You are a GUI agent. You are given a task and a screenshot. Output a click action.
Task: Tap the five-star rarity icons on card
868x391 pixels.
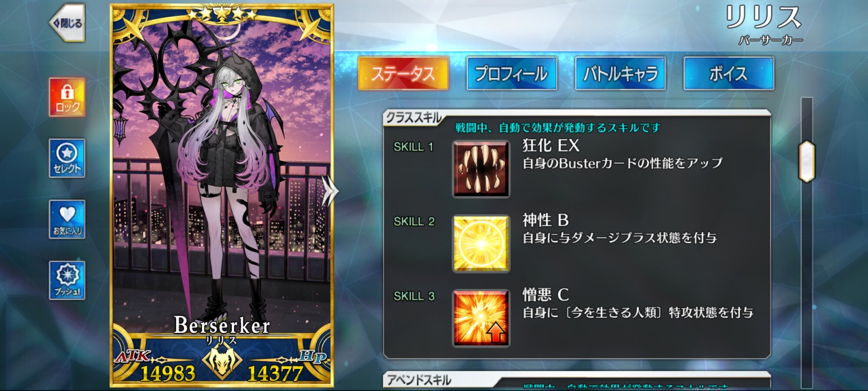(x=222, y=15)
